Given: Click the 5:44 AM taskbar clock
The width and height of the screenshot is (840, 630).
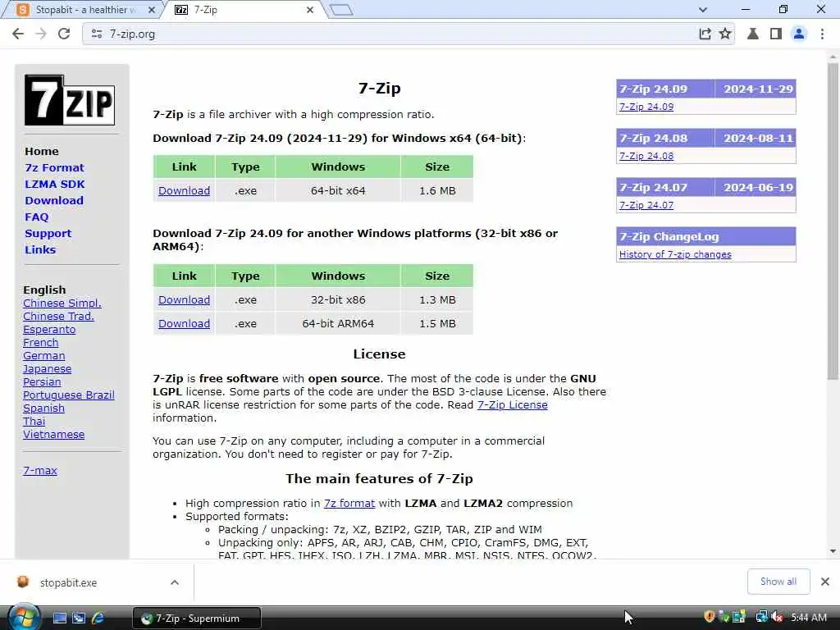Looking at the screenshot, I should click(x=808, y=618).
